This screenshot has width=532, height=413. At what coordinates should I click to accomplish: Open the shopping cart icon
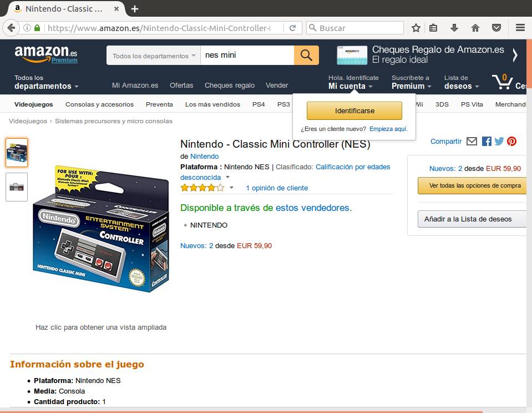click(503, 82)
